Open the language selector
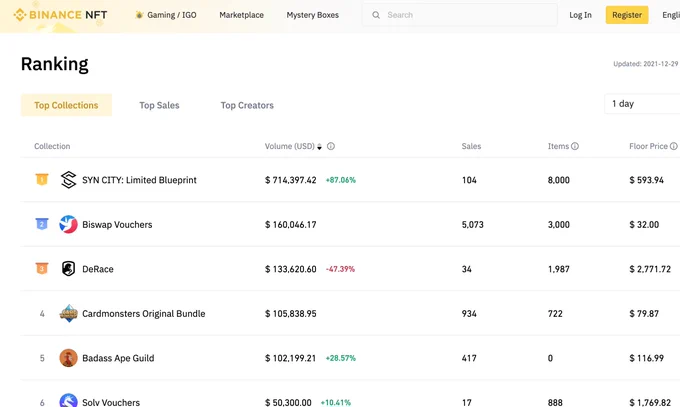Screen dimensions: 680x407 pos(671,15)
